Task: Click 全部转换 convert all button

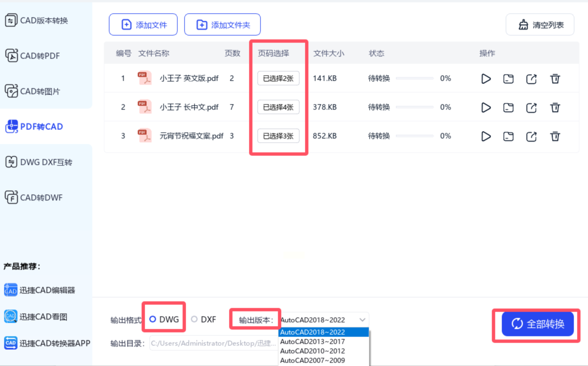Action: click(537, 324)
